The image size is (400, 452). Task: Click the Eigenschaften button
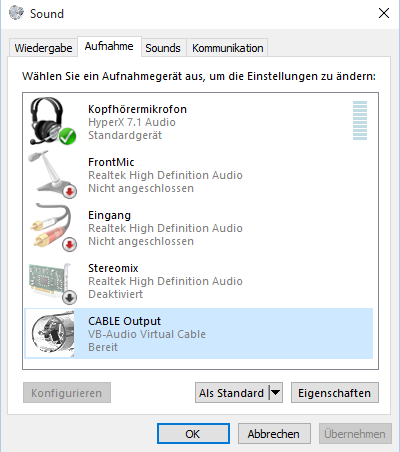click(x=335, y=393)
